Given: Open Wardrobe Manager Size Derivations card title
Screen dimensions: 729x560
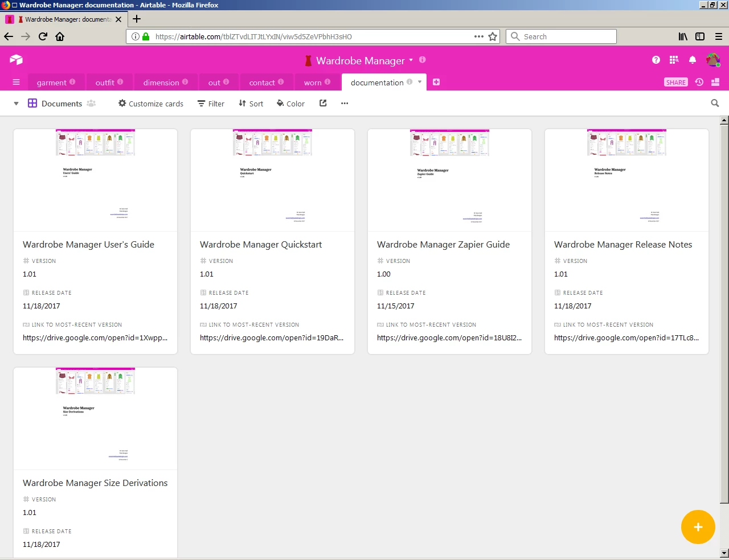Looking at the screenshot, I should click(95, 483).
